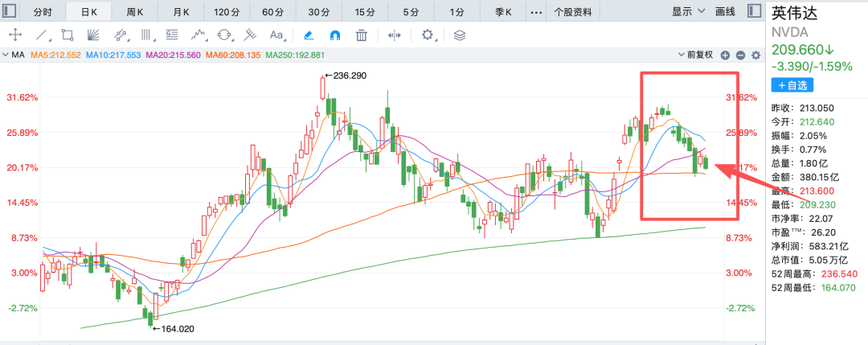Open indicator settings gear beside zoom buttons
Image resolution: width=868 pixels, height=345 pixels.
click(755, 55)
